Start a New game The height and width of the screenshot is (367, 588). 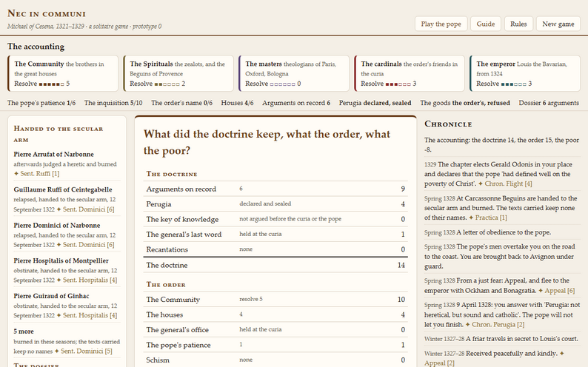tap(558, 24)
